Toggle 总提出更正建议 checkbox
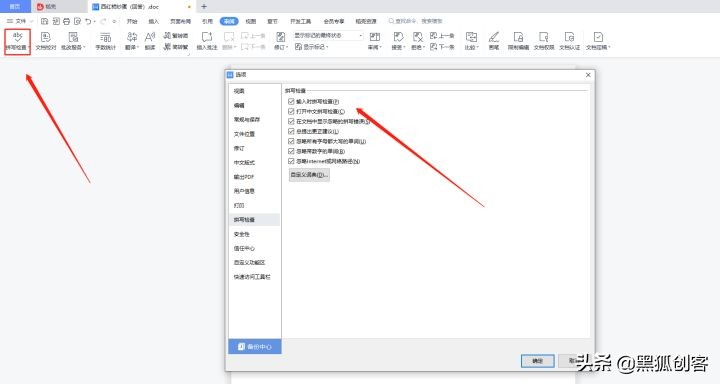The width and height of the screenshot is (720, 384). point(291,131)
